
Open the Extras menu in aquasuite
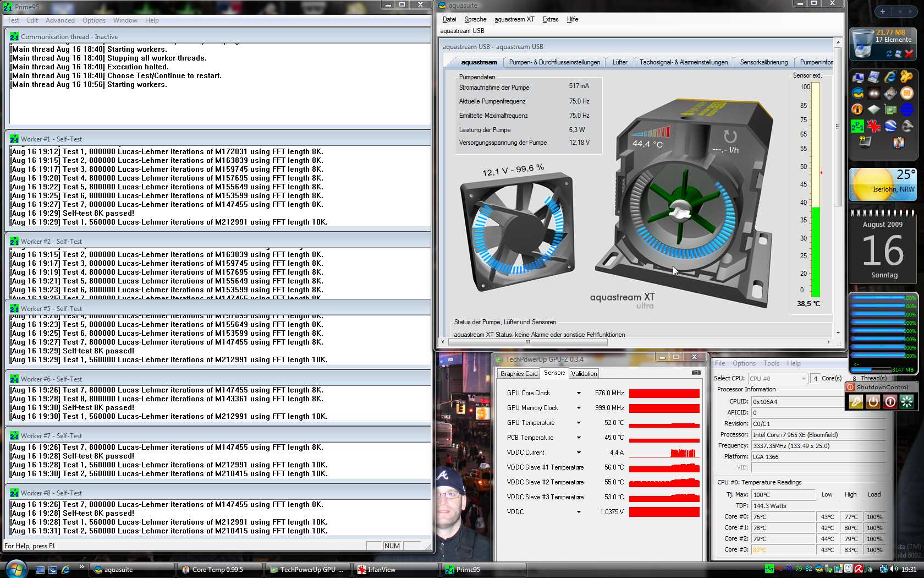pos(551,19)
